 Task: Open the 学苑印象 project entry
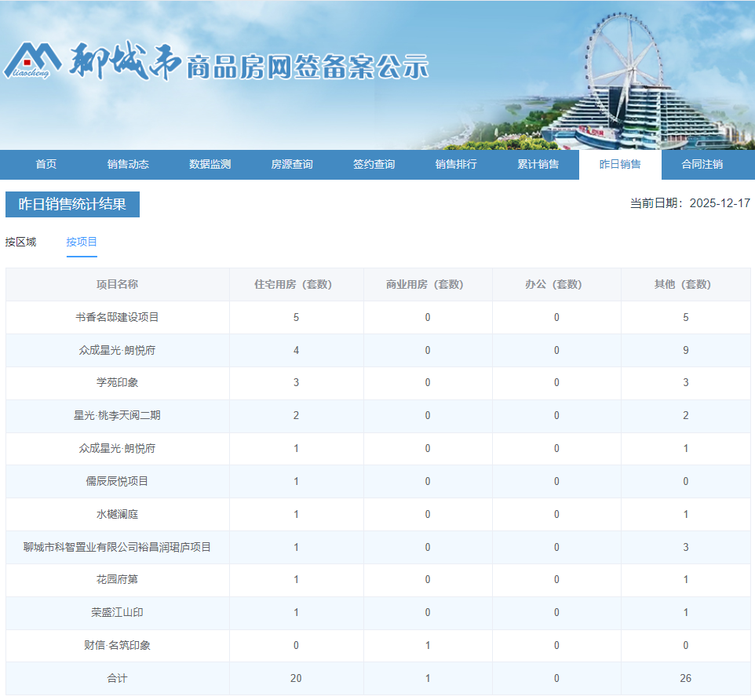click(x=116, y=383)
